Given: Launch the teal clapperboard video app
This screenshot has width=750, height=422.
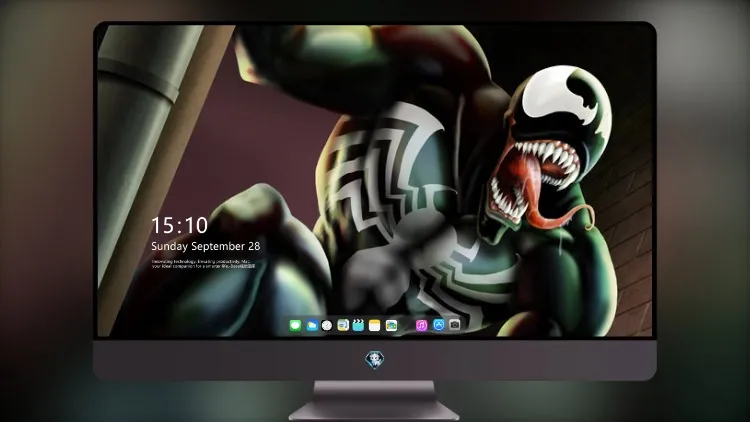Looking at the screenshot, I should tap(358, 325).
